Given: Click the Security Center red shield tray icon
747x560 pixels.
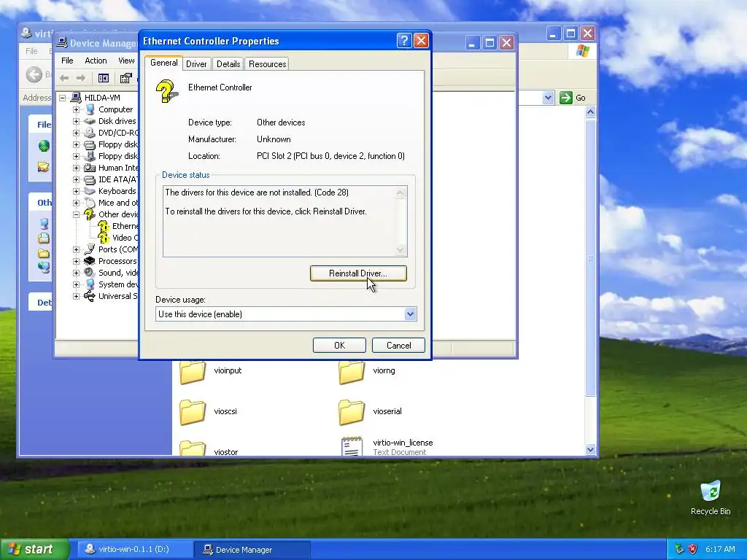Looking at the screenshot, I should (693, 549).
